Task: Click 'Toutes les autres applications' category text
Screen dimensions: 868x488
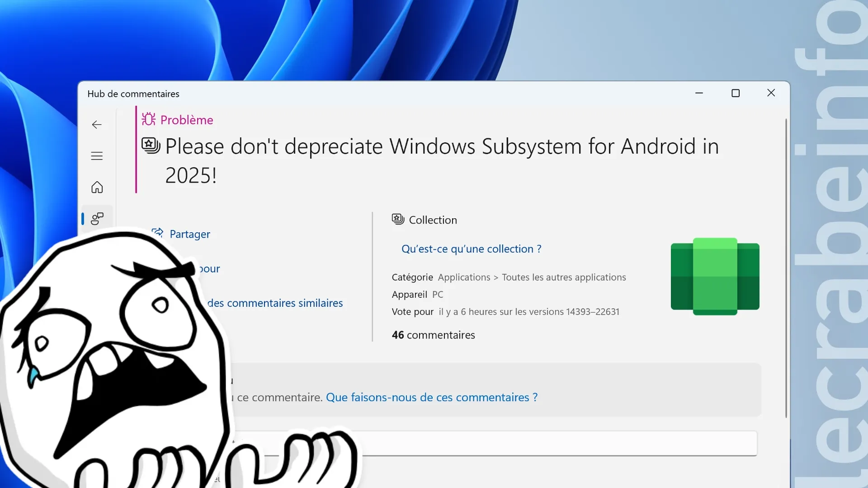Action: 564,277
